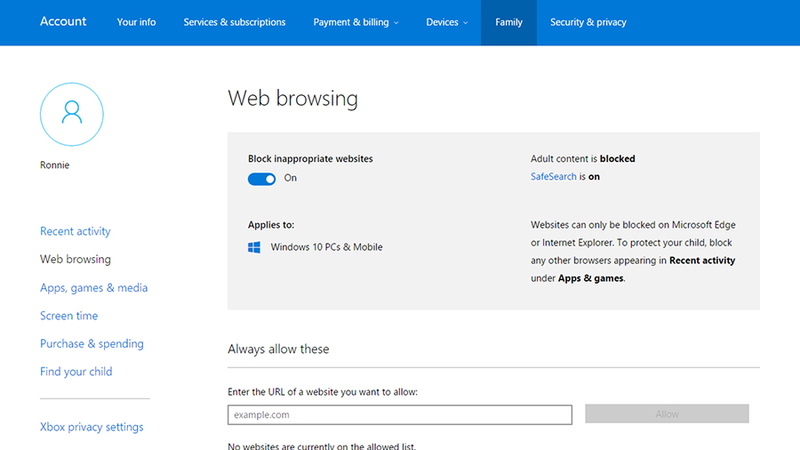Viewport: 800px width, 450px height.
Task: Open Purchase & spending page
Action: click(92, 344)
